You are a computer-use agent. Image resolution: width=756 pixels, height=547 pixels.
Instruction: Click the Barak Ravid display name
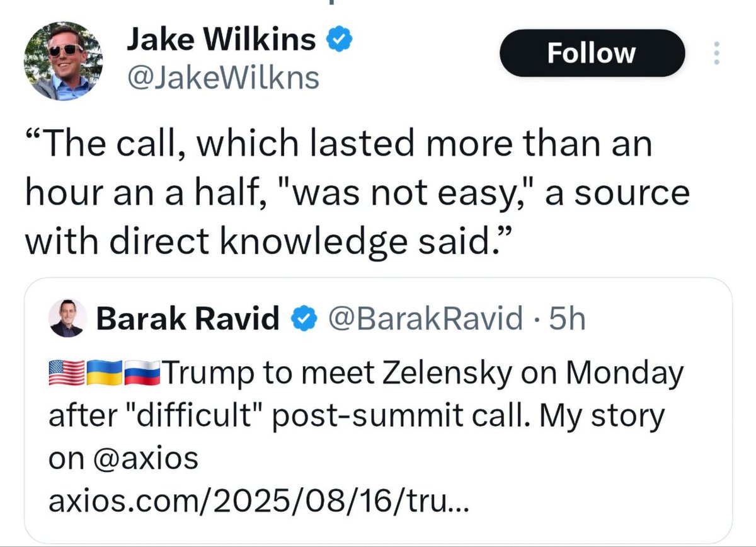[x=188, y=320]
